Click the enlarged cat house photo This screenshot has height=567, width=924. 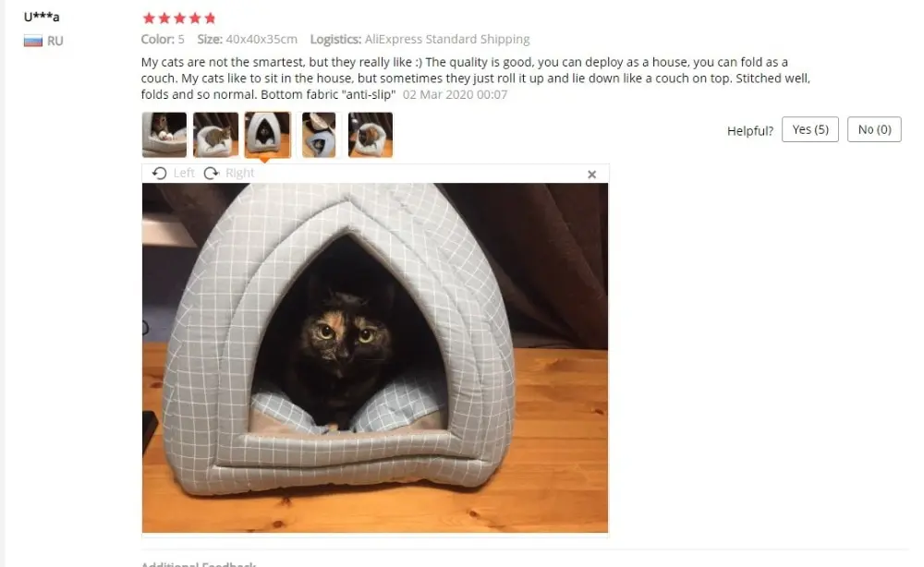pyautogui.click(x=375, y=358)
